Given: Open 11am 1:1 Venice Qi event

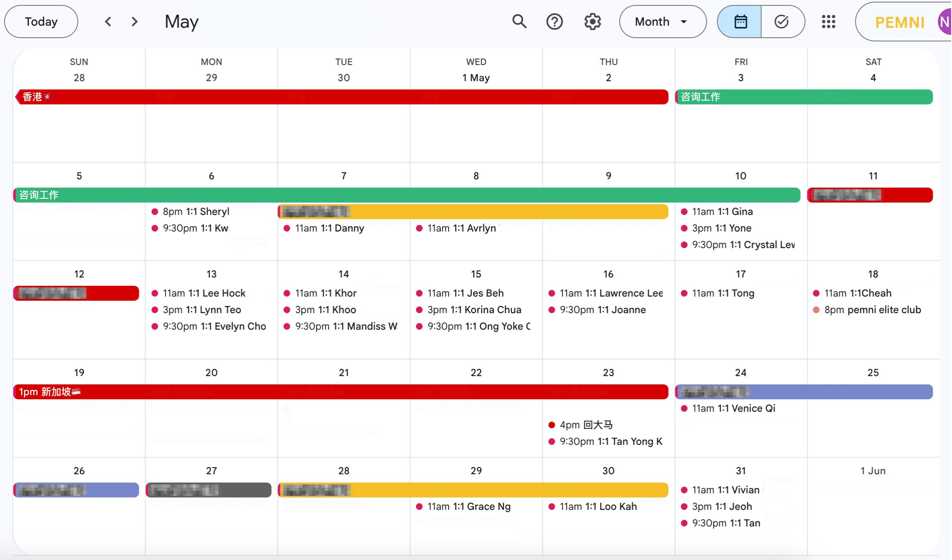Looking at the screenshot, I should pyautogui.click(x=728, y=408).
